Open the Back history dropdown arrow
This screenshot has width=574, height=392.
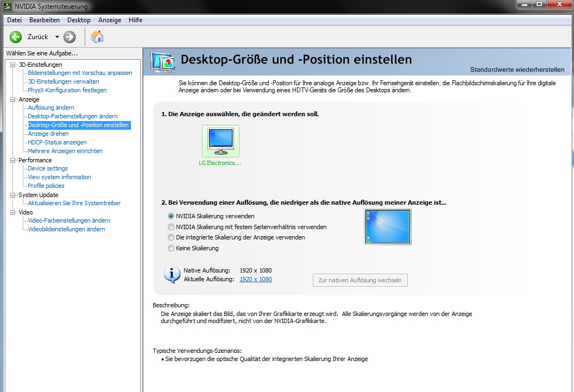[57, 37]
